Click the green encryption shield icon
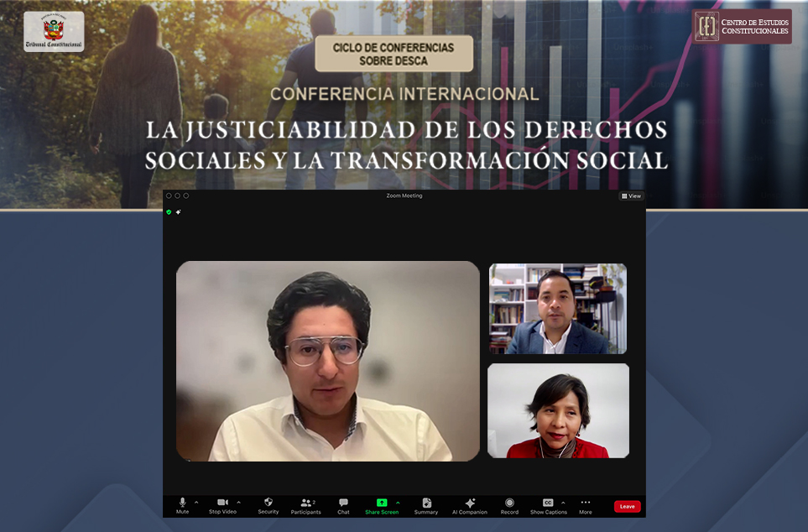The height and width of the screenshot is (532, 808). [169, 212]
